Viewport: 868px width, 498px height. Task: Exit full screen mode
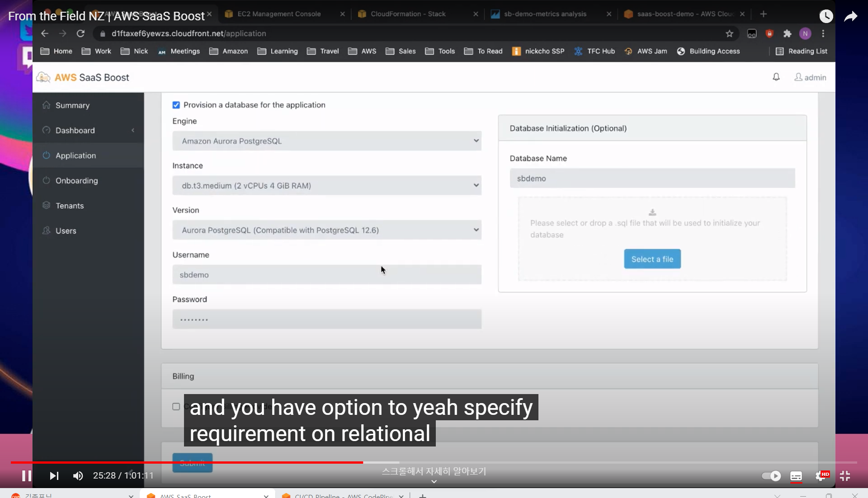(x=845, y=476)
